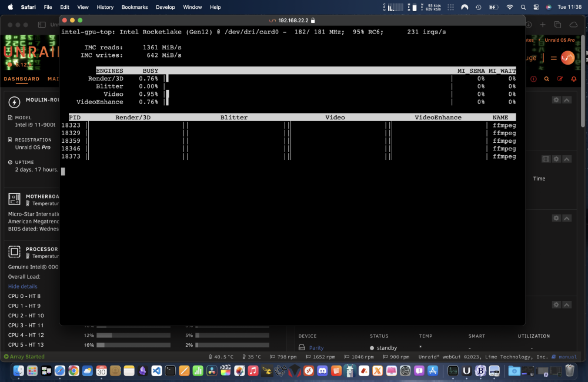
Task: Click the orange Unraid user avatar
Action: click(567, 58)
